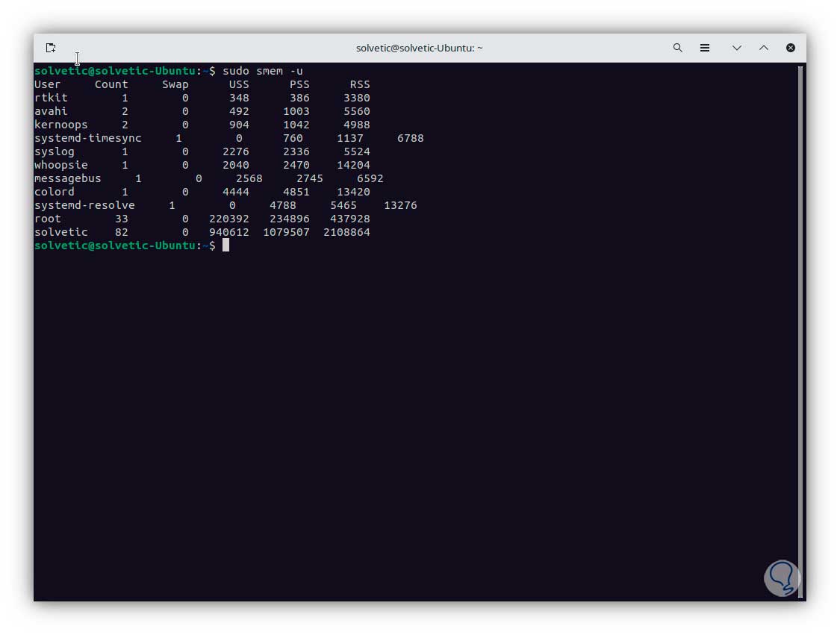Click the window title solvetic@solvetic-Ubuntu
Image resolution: width=840 pixels, height=635 pixels.
click(x=419, y=48)
